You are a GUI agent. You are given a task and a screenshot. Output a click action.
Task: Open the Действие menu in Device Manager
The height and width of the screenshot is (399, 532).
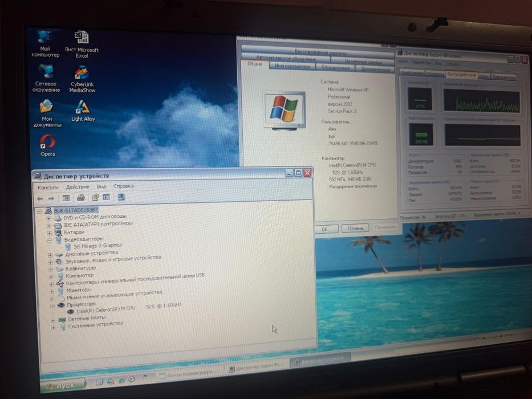[x=78, y=186]
